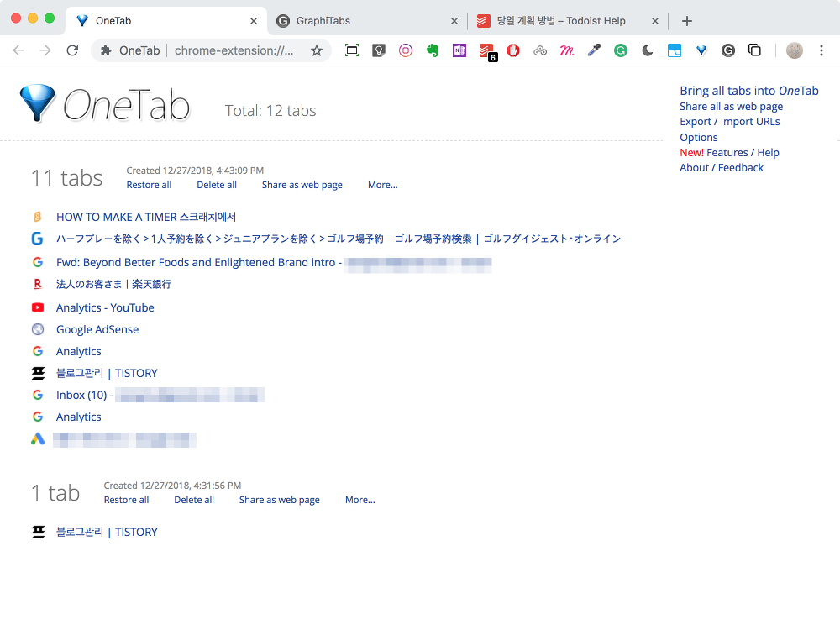The height and width of the screenshot is (630, 840).
Task: Open the OneNote clipper extension
Action: point(459,50)
